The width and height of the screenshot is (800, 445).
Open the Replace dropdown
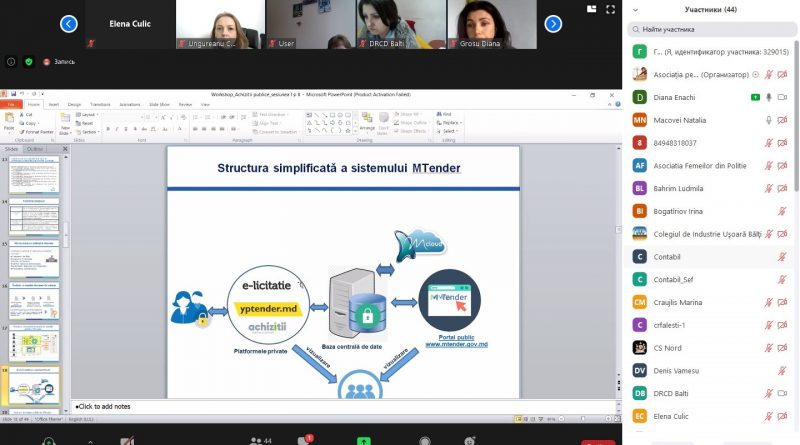pyautogui.click(x=449, y=123)
